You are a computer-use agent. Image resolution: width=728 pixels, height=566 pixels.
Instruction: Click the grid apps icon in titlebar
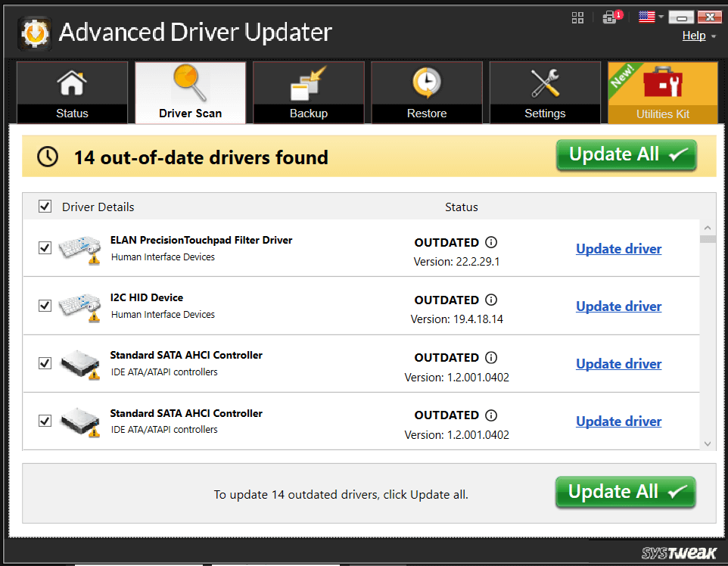click(x=577, y=17)
